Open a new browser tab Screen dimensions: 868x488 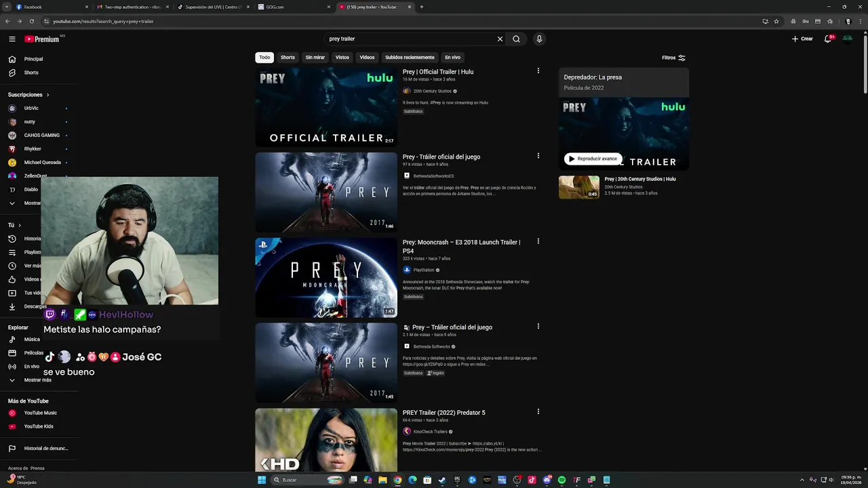tap(422, 7)
